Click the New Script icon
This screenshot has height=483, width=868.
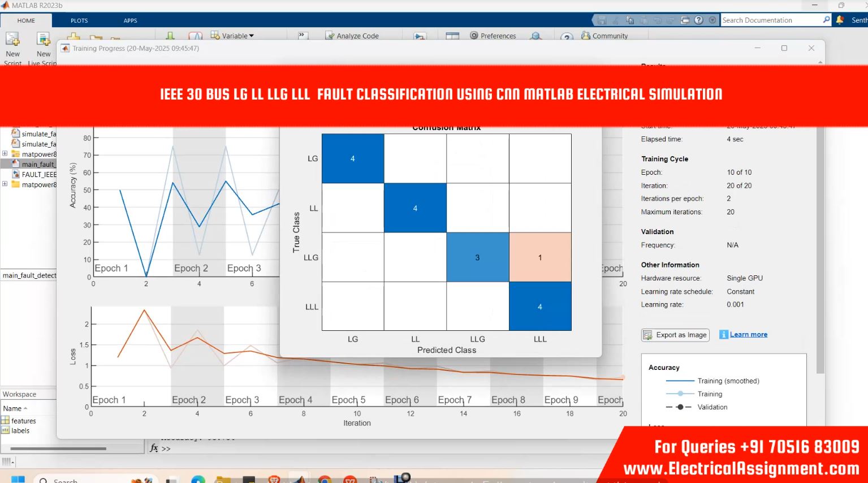click(x=12, y=40)
